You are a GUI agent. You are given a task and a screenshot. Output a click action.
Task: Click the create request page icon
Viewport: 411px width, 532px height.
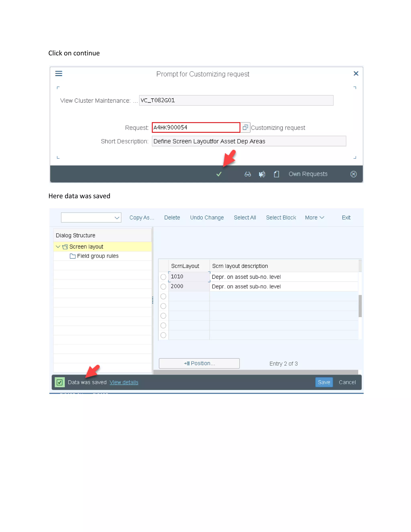point(276,174)
